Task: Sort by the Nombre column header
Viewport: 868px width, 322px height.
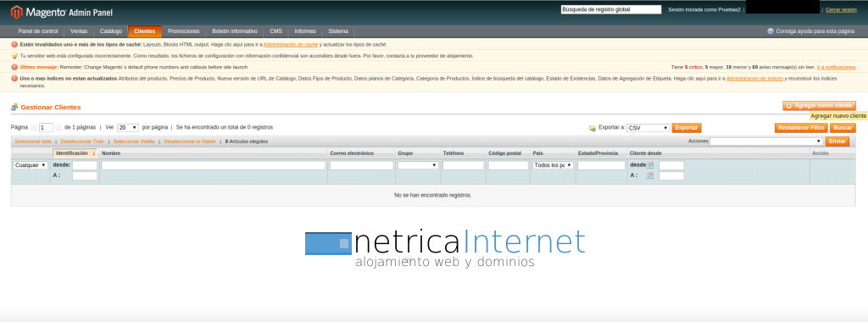Action: [x=111, y=153]
